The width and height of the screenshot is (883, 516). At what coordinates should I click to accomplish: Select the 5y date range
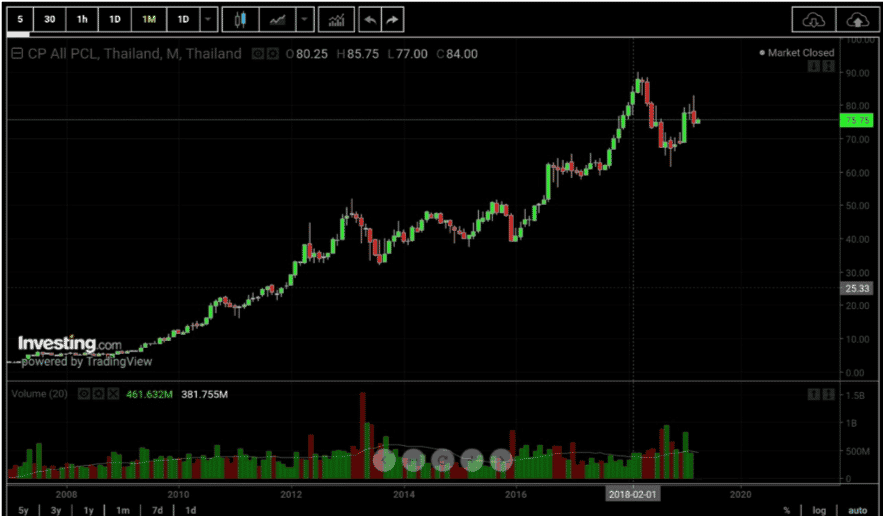23,510
